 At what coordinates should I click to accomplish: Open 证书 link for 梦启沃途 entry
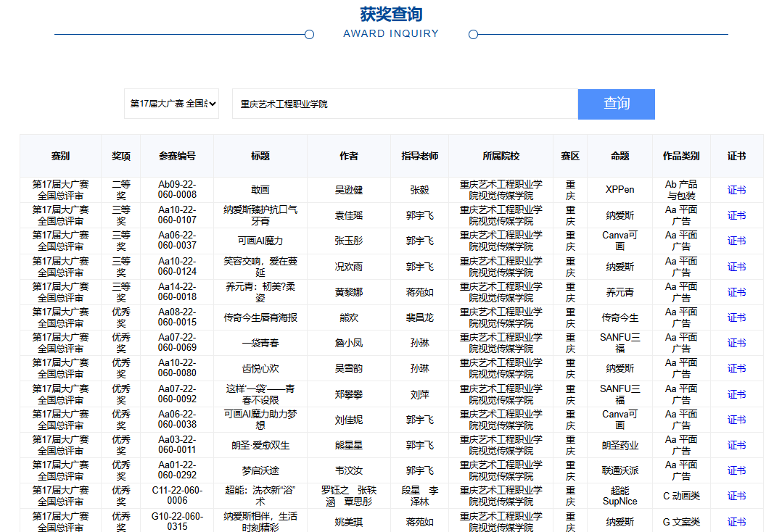736,470
